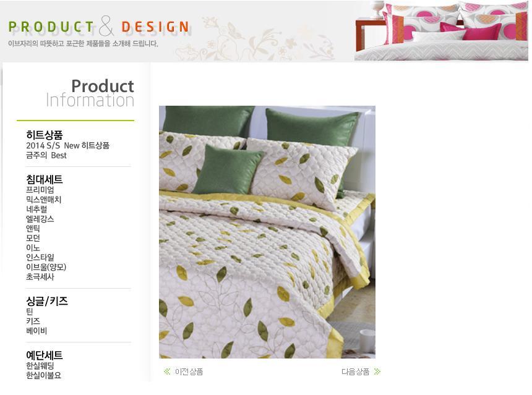Click the leaf-pattern bedding product image
532x395 pixels.
pyautogui.click(x=267, y=232)
